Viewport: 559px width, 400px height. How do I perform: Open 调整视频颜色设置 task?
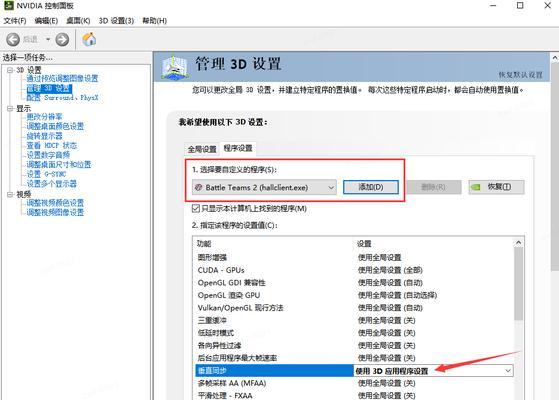tap(55, 203)
